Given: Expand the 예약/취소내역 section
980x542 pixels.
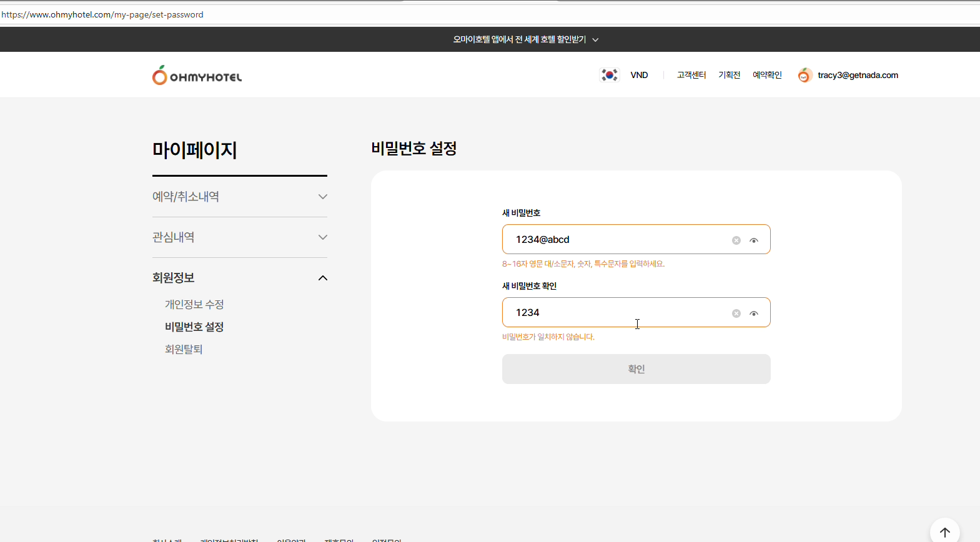Looking at the screenshot, I should [322, 197].
